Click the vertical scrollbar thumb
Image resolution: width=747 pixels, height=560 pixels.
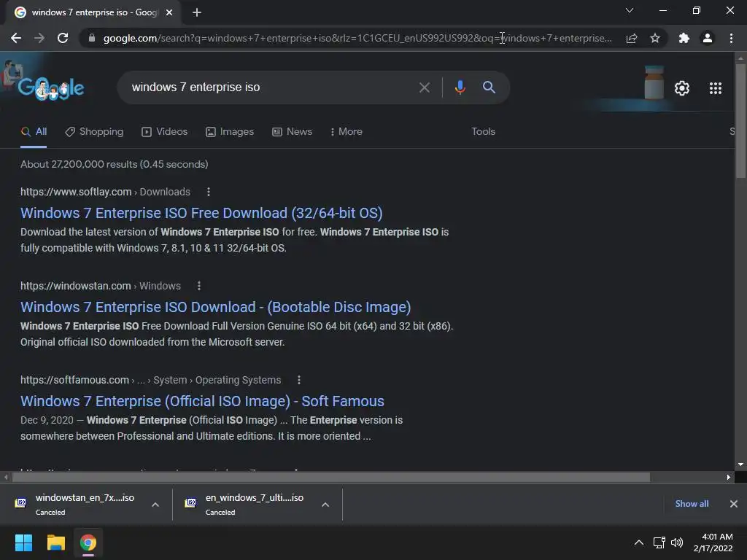coord(740,120)
